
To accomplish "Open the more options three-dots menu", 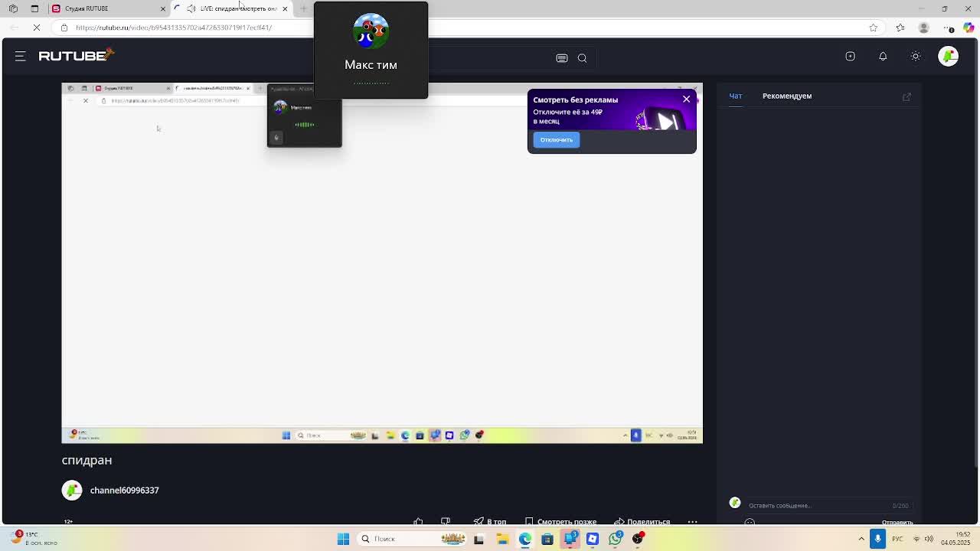I will point(692,522).
